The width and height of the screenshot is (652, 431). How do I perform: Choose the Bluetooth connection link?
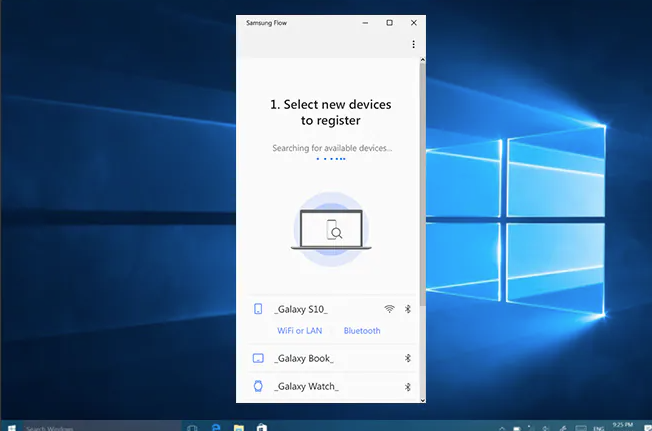(x=362, y=330)
